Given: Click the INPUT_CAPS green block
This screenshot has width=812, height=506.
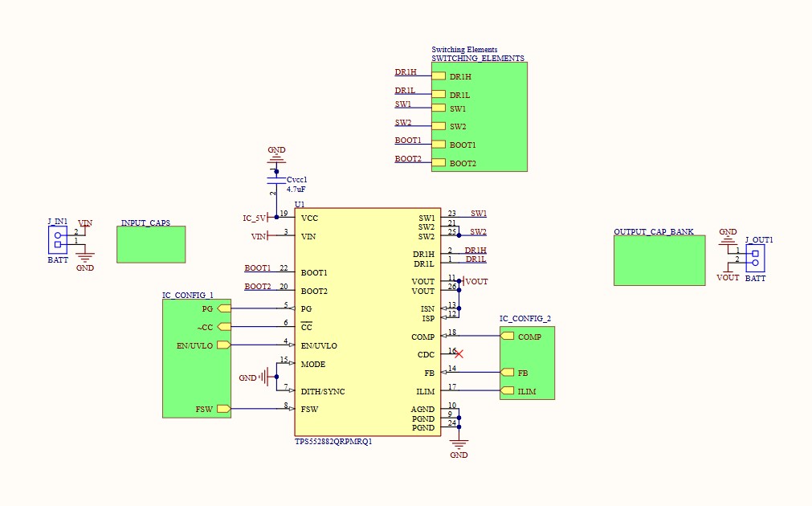Looking at the screenshot, I should click(x=150, y=244).
